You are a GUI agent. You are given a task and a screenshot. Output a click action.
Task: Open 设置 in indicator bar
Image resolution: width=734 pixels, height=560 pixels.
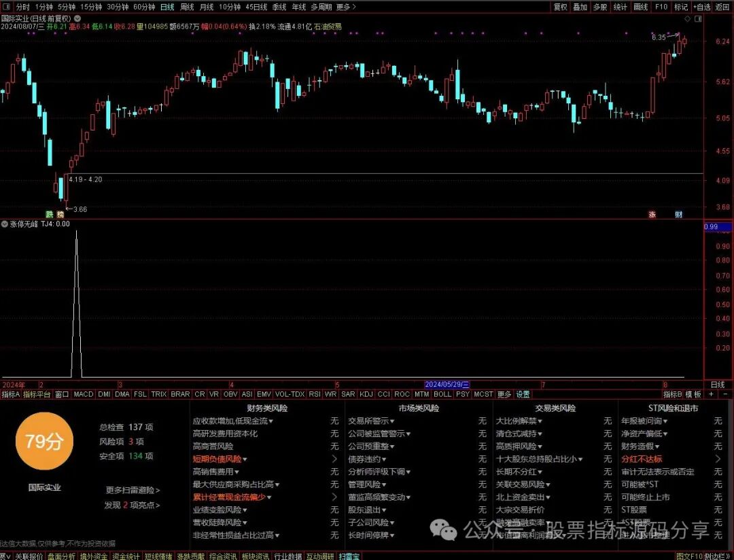click(523, 394)
